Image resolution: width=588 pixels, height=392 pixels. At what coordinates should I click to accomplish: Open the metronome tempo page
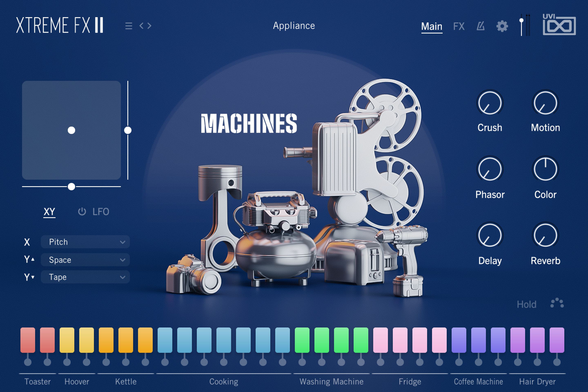coord(480,26)
